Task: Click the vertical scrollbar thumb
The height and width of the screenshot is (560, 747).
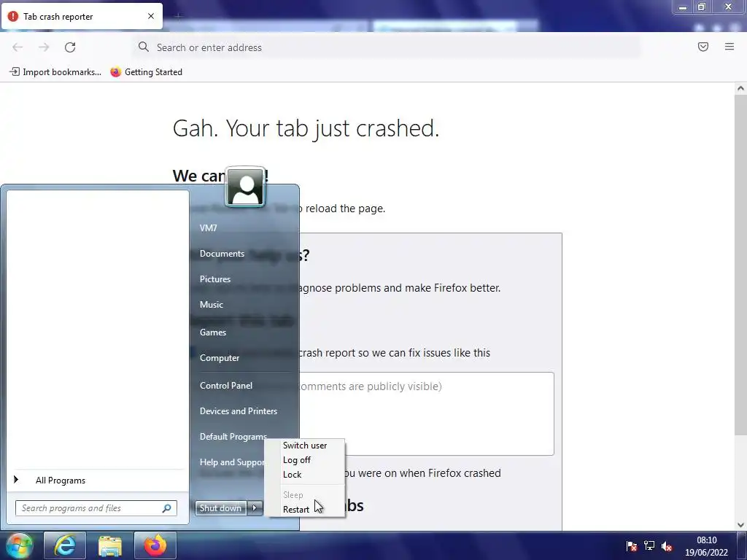Action: [x=740, y=264]
